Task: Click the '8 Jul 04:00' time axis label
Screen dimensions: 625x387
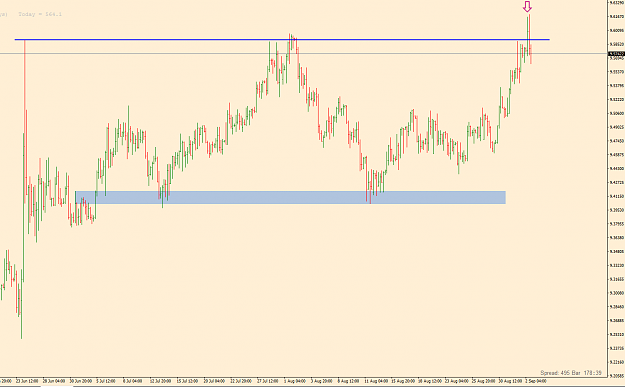Action: point(132,381)
